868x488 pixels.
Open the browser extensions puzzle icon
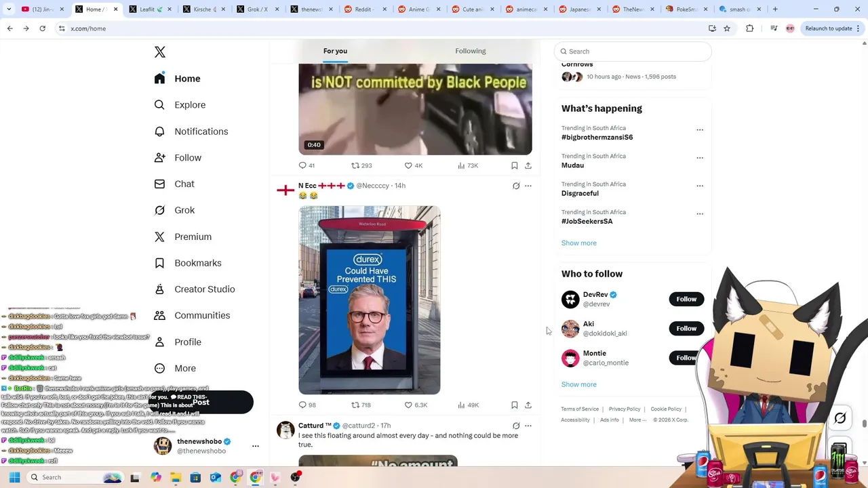[x=749, y=28]
